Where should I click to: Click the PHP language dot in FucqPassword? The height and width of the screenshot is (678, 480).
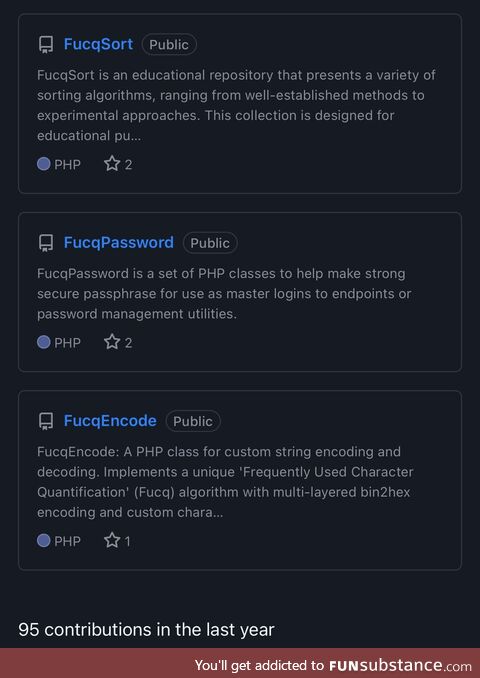[44, 342]
